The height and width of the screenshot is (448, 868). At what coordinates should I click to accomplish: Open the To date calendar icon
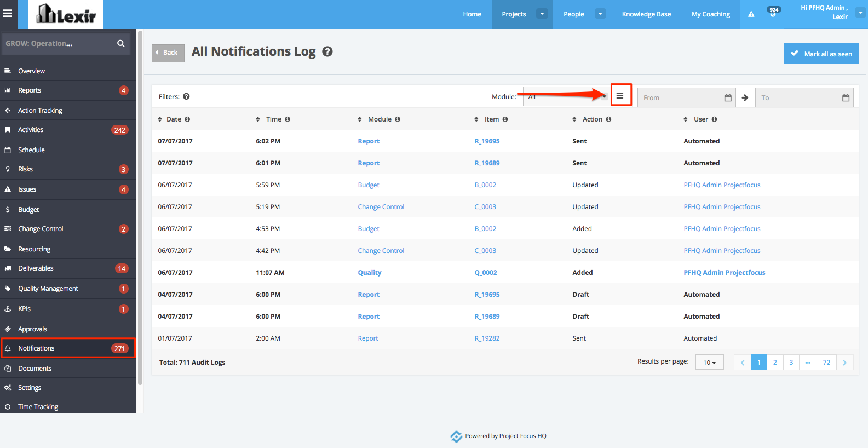click(846, 97)
